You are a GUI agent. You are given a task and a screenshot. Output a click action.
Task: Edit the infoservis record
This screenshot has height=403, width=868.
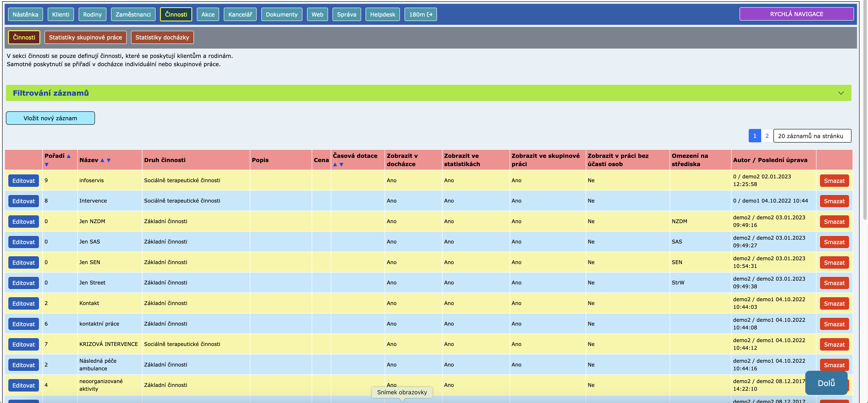[24, 181]
